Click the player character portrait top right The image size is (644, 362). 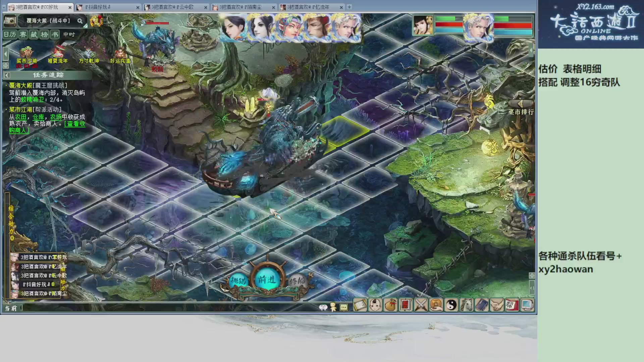click(423, 25)
